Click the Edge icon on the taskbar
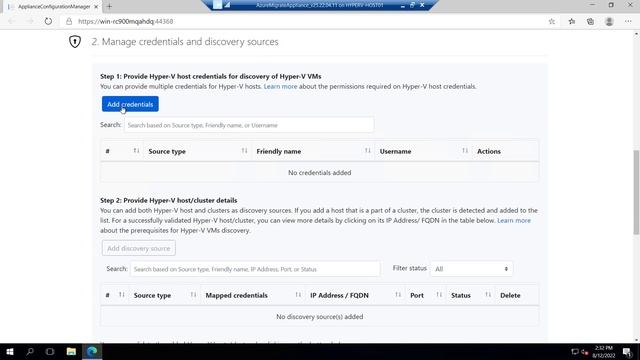Image resolution: width=640 pixels, height=360 pixels. click(92, 351)
